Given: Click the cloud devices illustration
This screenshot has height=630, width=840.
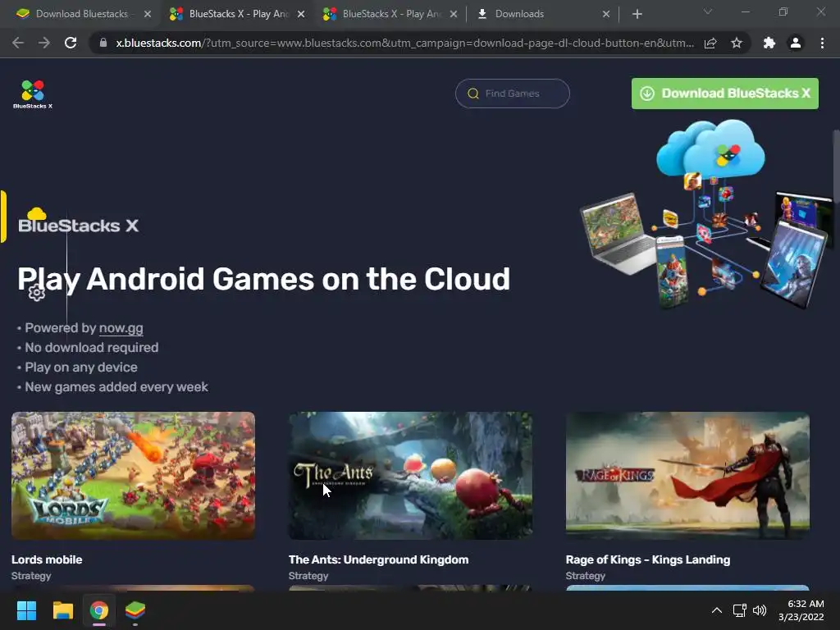Looking at the screenshot, I should (x=706, y=214).
